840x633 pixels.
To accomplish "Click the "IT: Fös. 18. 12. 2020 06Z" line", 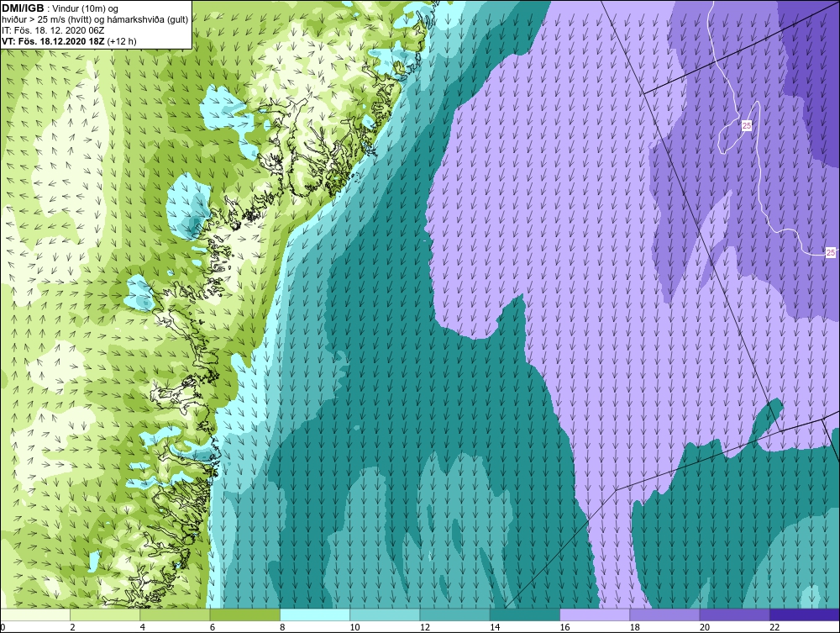I will 52,30.
